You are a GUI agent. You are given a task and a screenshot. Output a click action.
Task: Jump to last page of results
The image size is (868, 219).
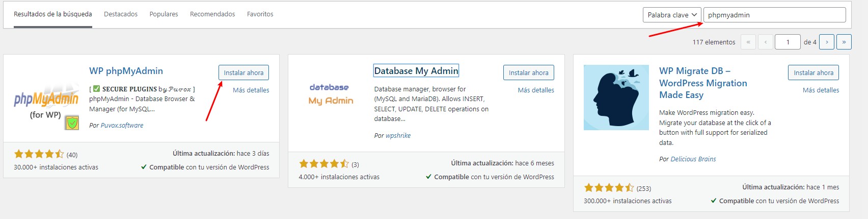click(844, 42)
